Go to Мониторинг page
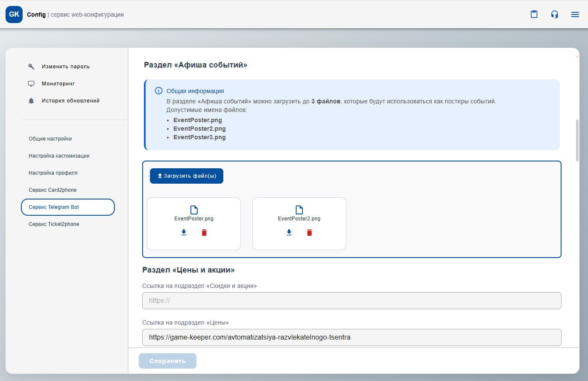The width and height of the screenshot is (588, 381). point(58,84)
